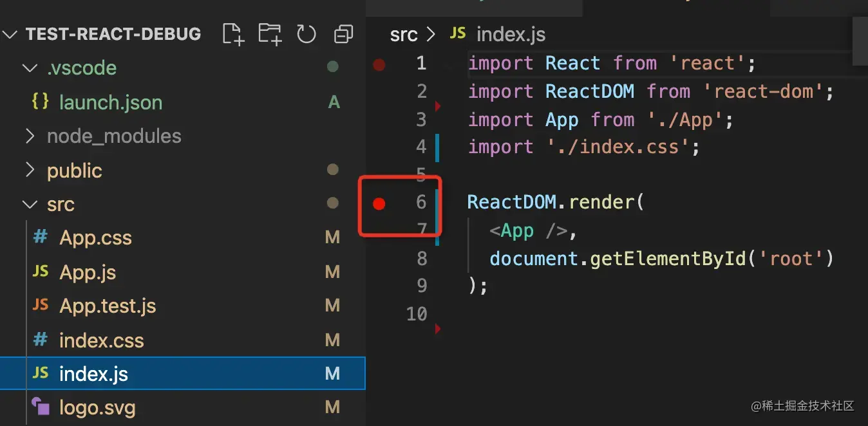Click the New Folder icon in explorer header

click(270, 33)
